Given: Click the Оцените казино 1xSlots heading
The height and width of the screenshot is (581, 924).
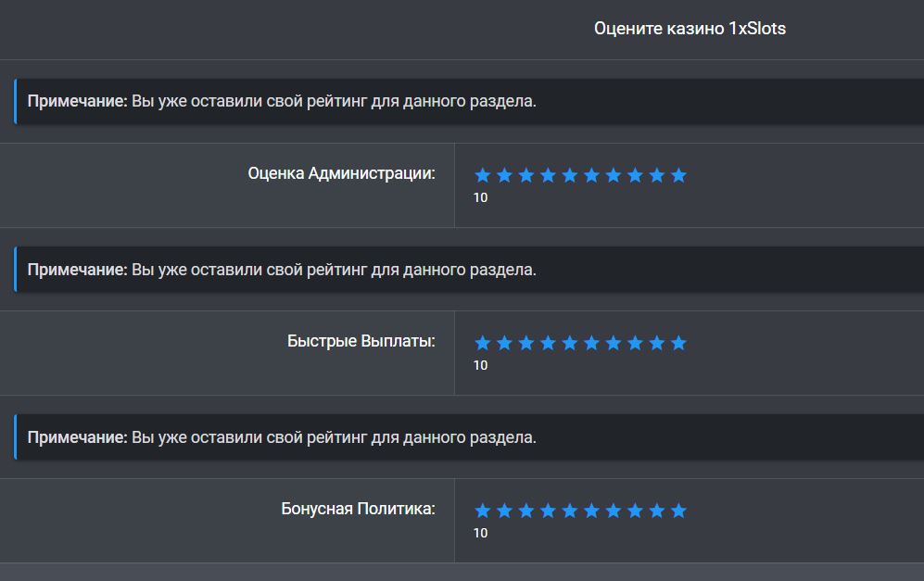Looking at the screenshot, I should tap(690, 29).
